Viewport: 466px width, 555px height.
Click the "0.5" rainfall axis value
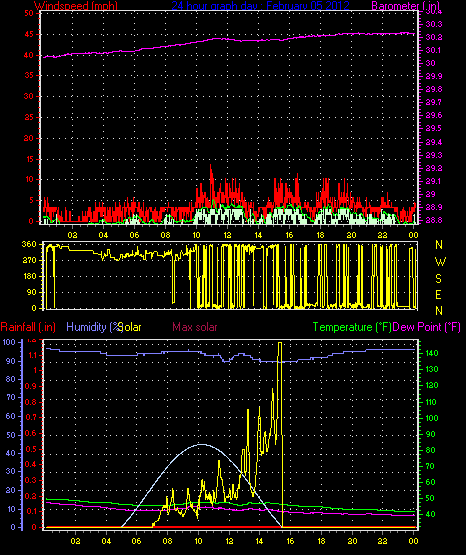pos(31,450)
